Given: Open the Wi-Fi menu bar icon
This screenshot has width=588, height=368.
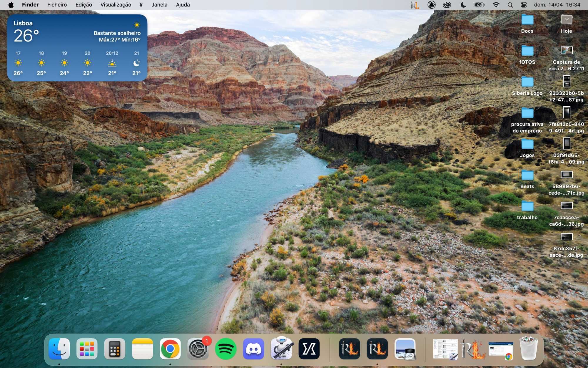Looking at the screenshot, I should coord(496,5).
